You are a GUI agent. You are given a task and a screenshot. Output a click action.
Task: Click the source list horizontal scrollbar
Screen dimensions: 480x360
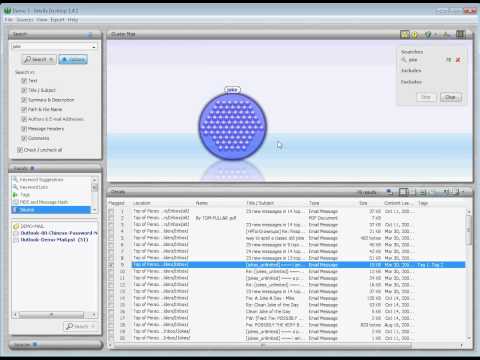[x=51, y=314]
